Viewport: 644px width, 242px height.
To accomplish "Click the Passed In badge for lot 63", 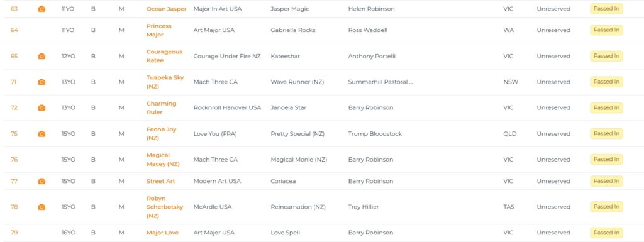I will [606, 9].
